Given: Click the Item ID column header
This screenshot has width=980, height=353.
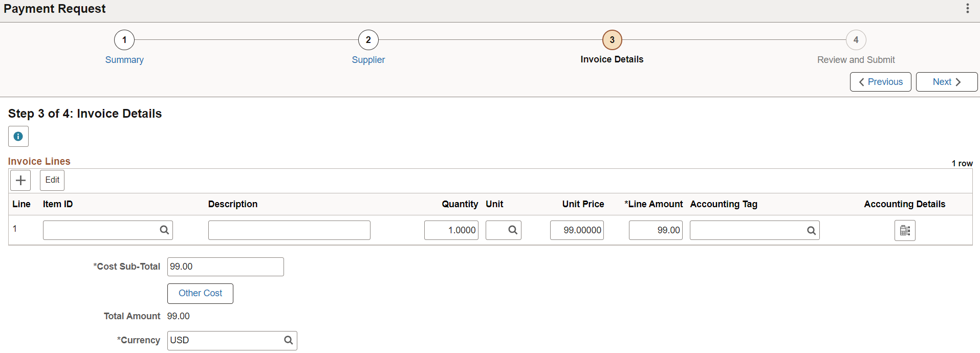Looking at the screenshot, I should 58,204.
